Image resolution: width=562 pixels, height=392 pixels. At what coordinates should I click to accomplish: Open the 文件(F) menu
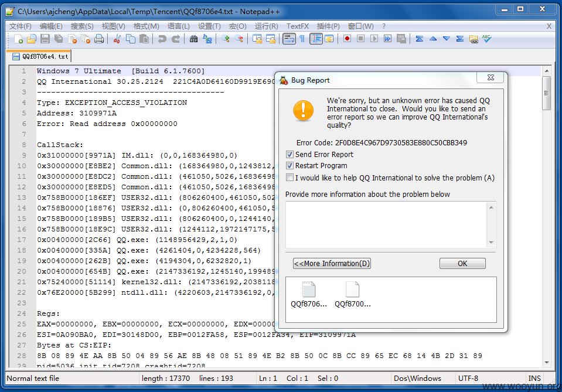21,26
